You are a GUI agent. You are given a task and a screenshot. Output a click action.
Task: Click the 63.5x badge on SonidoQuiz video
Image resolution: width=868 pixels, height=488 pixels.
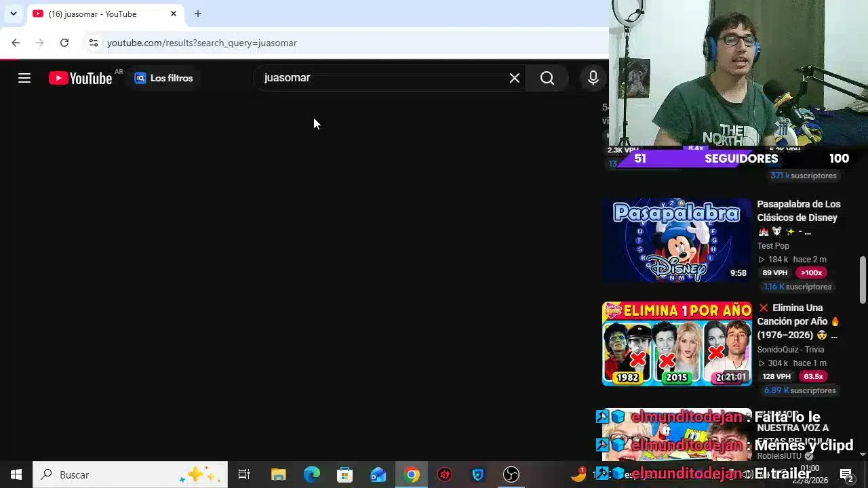[x=813, y=376]
